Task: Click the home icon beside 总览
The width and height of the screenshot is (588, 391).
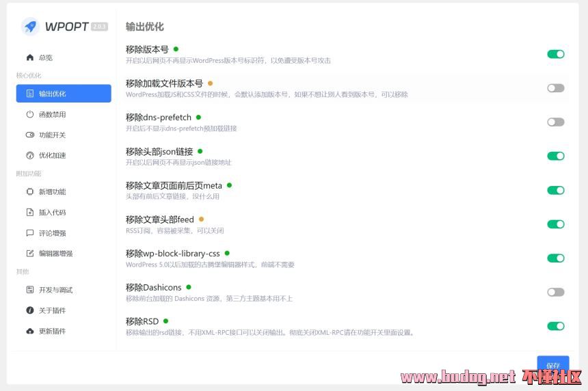Action: [x=30, y=57]
